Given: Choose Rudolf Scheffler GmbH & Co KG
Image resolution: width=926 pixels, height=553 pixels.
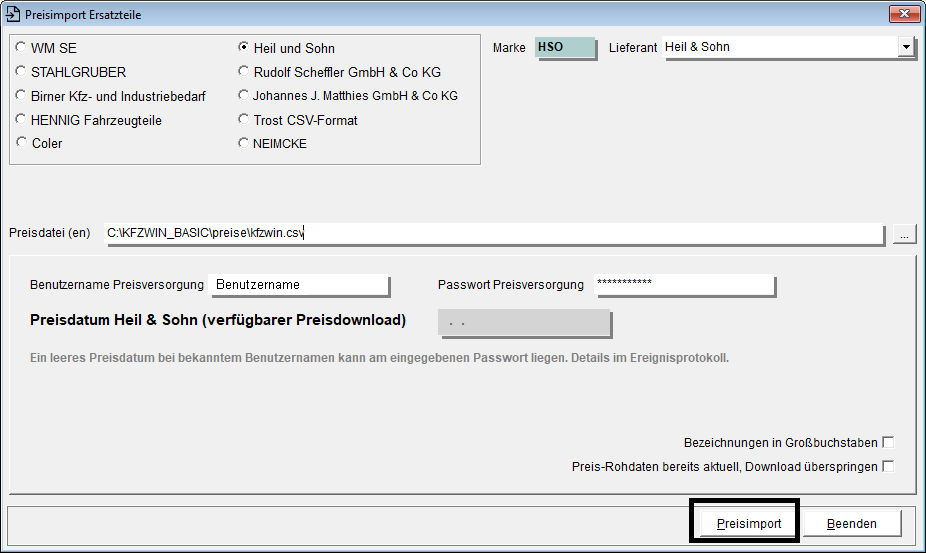Looking at the screenshot, I should click(x=243, y=71).
